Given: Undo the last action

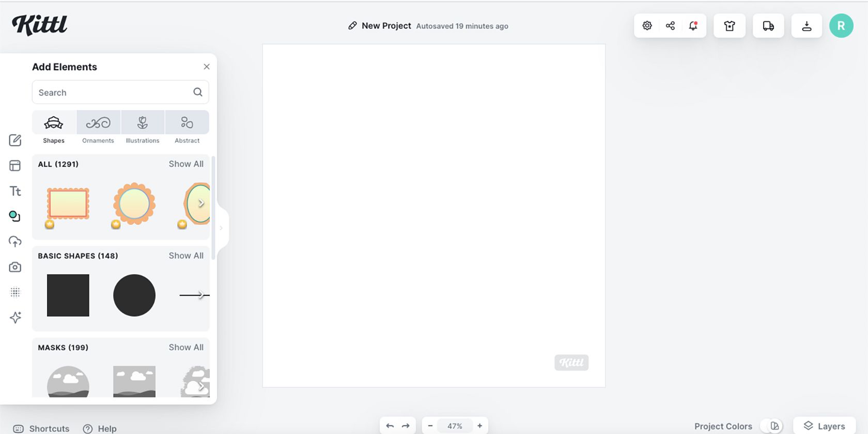Looking at the screenshot, I should tap(390, 426).
